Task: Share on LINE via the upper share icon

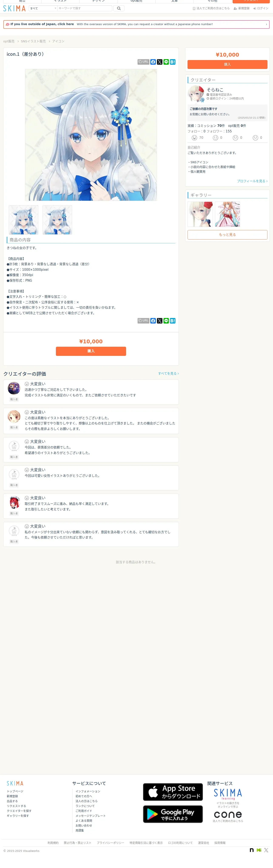Action: 166,62
